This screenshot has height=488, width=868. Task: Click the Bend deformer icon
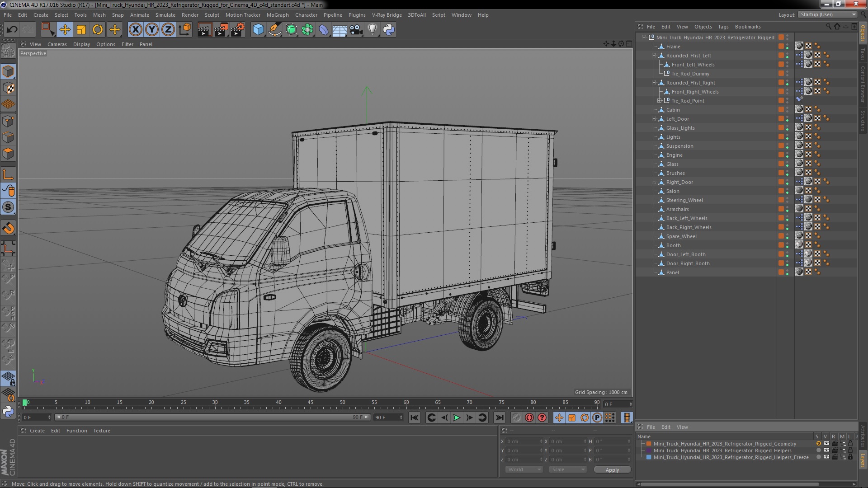coord(324,30)
